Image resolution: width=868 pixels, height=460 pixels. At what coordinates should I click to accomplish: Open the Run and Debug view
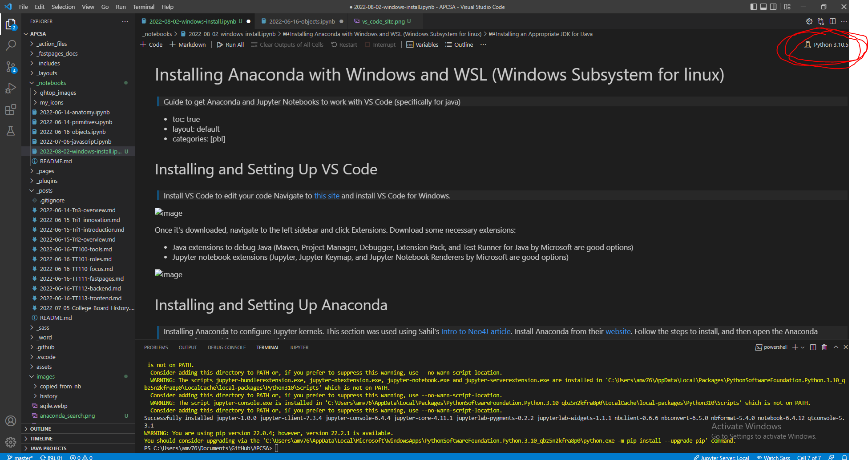click(11, 88)
